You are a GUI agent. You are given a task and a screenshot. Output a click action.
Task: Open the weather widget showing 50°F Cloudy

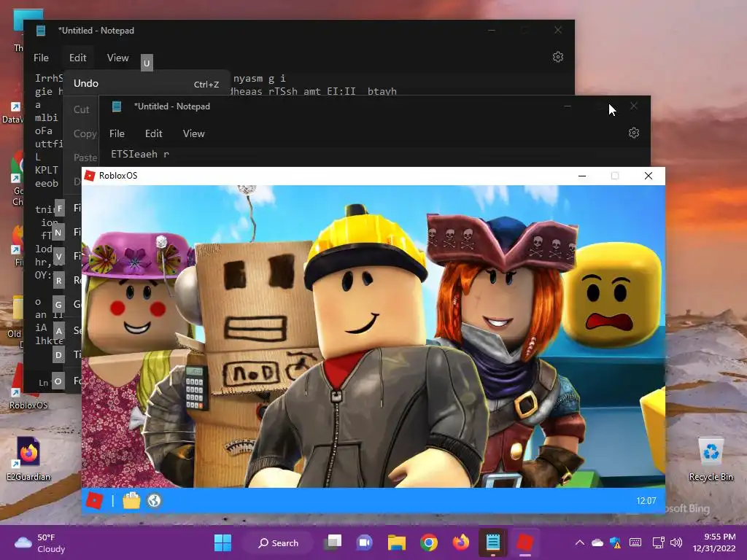point(41,542)
